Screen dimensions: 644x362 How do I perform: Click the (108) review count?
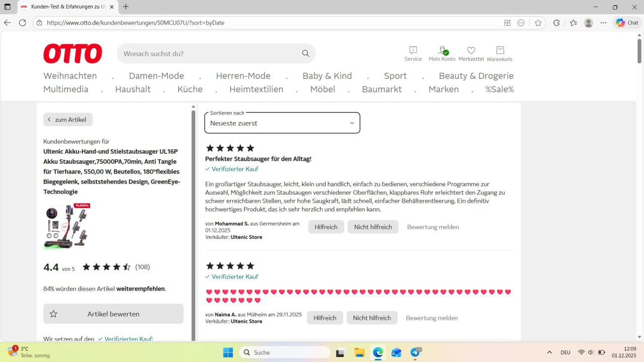click(142, 267)
